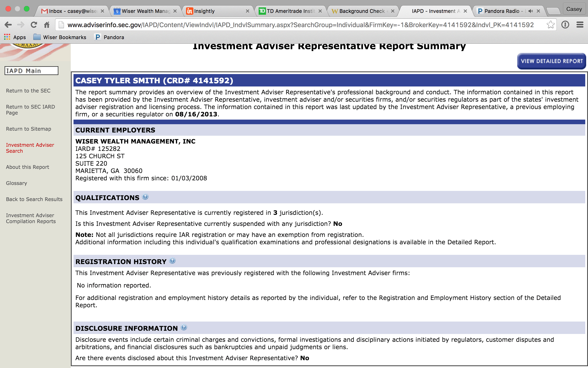Click the Wiser Wealth Management, Inc employer name

point(135,141)
